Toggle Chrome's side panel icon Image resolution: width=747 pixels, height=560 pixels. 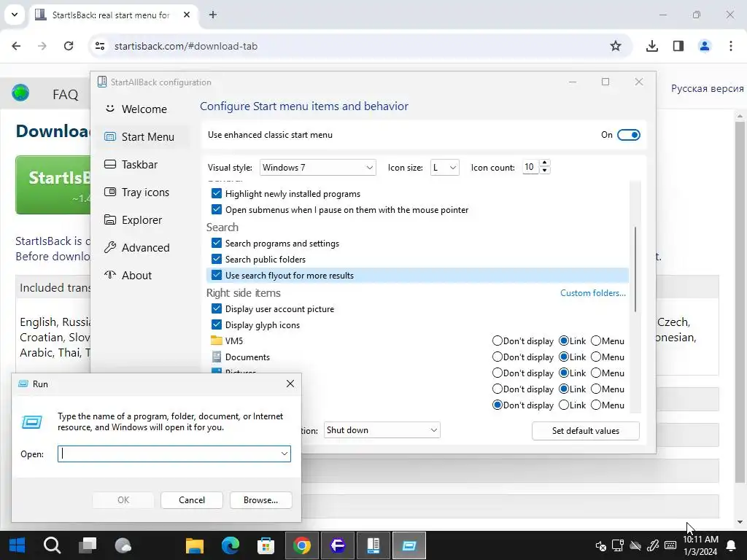click(x=678, y=46)
